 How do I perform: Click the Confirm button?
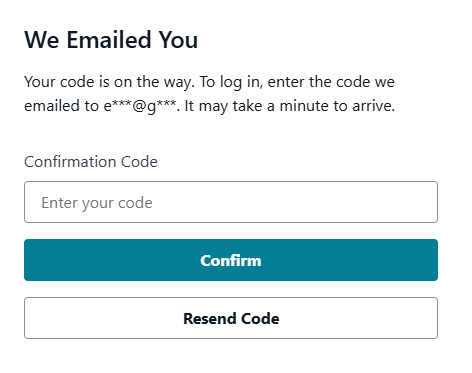click(x=231, y=260)
